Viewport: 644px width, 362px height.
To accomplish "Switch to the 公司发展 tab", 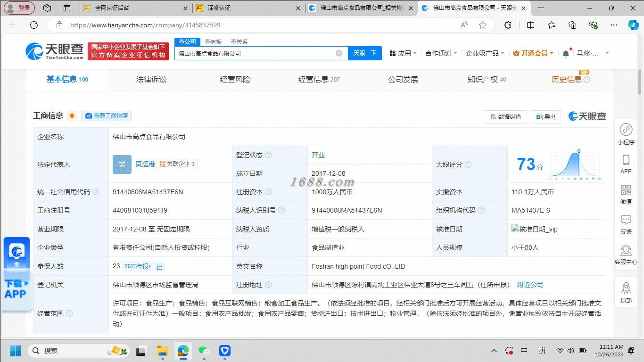I will pyautogui.click(x=403, y=80).
